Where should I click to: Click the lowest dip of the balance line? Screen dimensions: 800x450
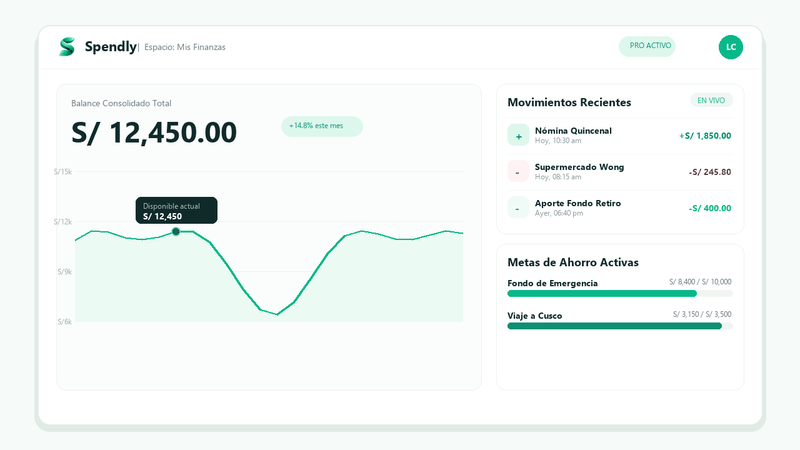click(277, 314)
